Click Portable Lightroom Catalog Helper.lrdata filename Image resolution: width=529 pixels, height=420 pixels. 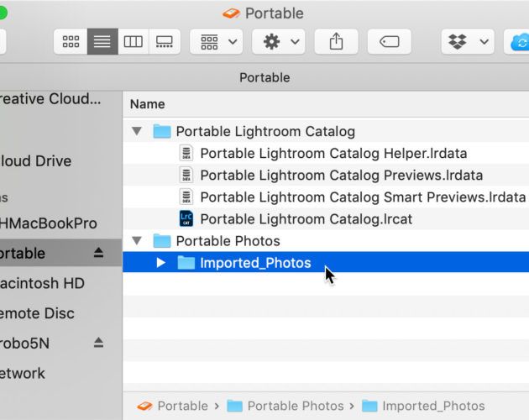click(x=333, y=153)
